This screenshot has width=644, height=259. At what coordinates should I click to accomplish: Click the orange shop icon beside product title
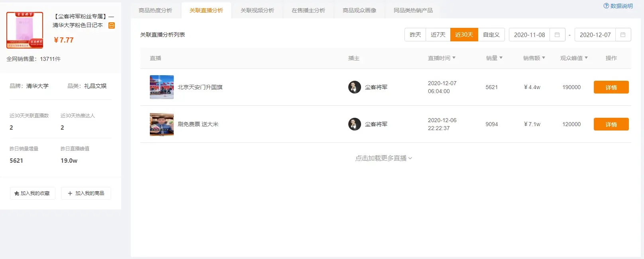click(x=112, y=25)
